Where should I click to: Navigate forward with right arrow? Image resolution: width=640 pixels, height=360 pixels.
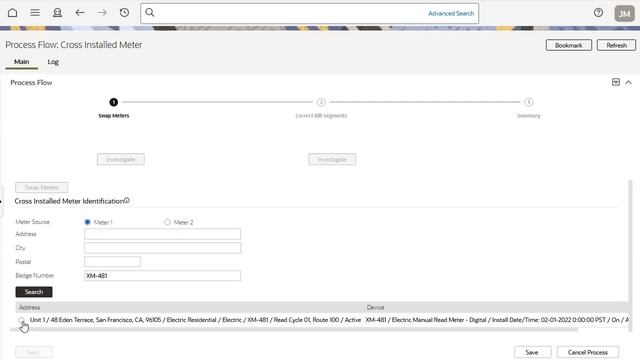coord(102,13)
